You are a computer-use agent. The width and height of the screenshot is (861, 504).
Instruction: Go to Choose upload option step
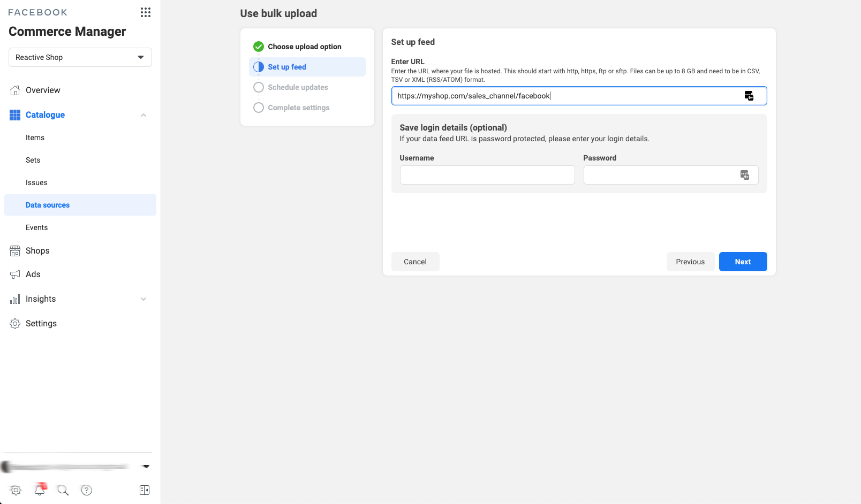coord(305,47)
